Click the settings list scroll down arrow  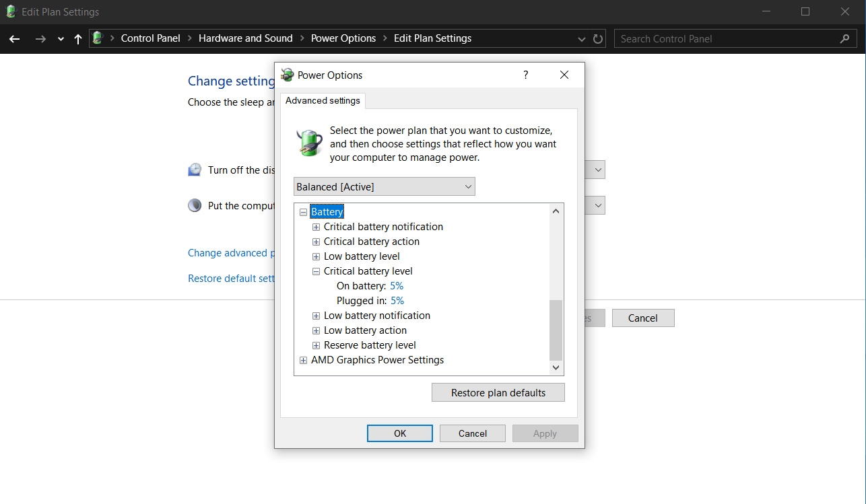556,367
